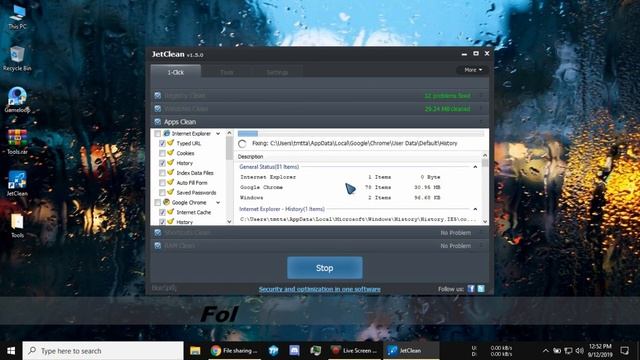Click the Internet Explorer icon in tree
The height and width of the screenshot is (360, 640).
167,133
